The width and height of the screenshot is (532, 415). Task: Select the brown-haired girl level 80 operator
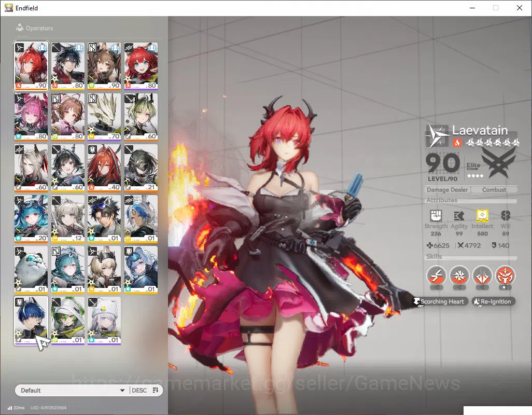pyautogui.click(x=68, y=117)
